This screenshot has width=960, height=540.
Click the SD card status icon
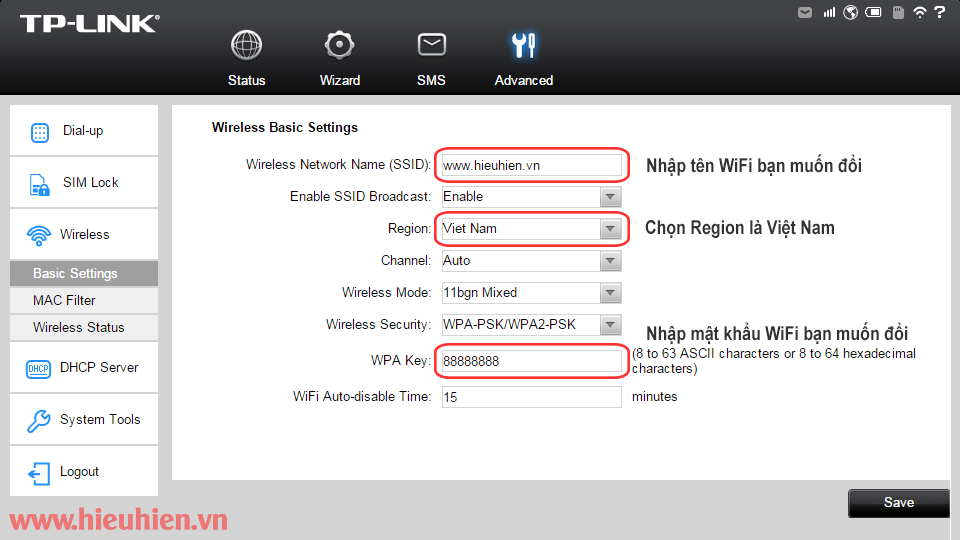897,12
